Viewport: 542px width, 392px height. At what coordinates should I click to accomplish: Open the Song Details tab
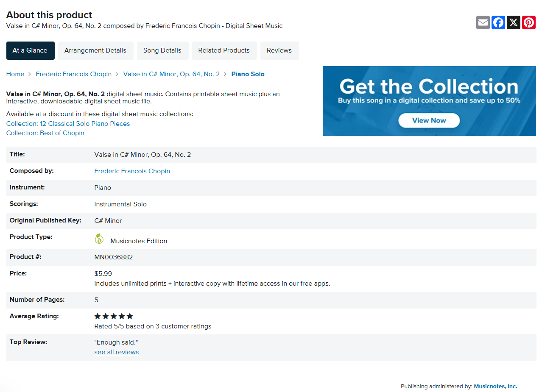point(162,50)
